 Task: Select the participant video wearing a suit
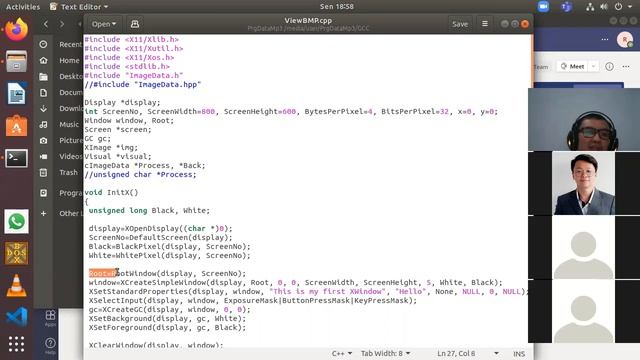584,183
